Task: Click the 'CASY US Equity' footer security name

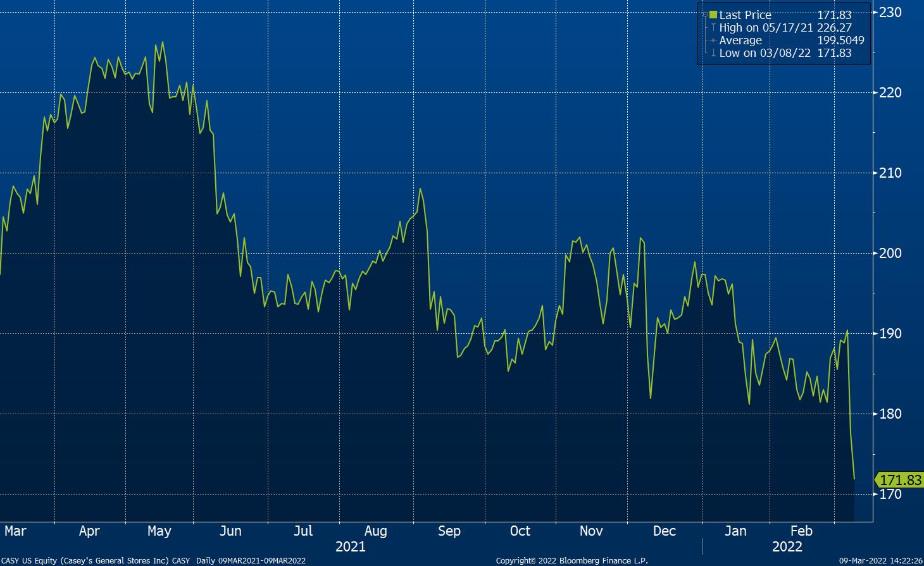Action: (x=28, y=561)
